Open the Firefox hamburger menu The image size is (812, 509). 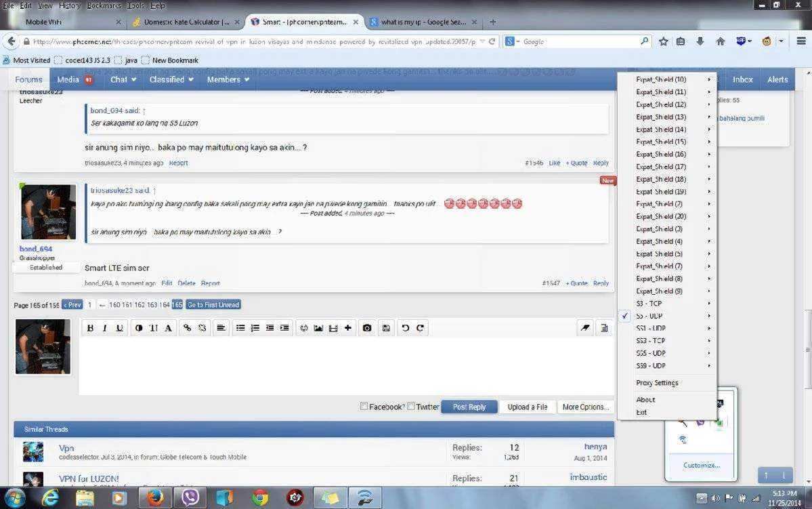pyautogui.click(x=801, y=41)
